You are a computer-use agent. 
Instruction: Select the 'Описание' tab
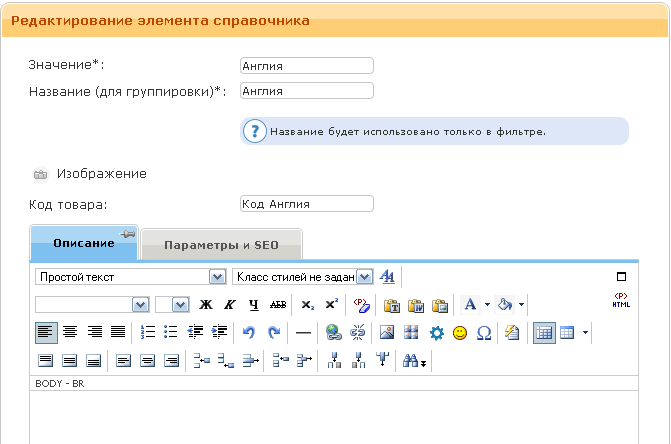click(83, 244)
